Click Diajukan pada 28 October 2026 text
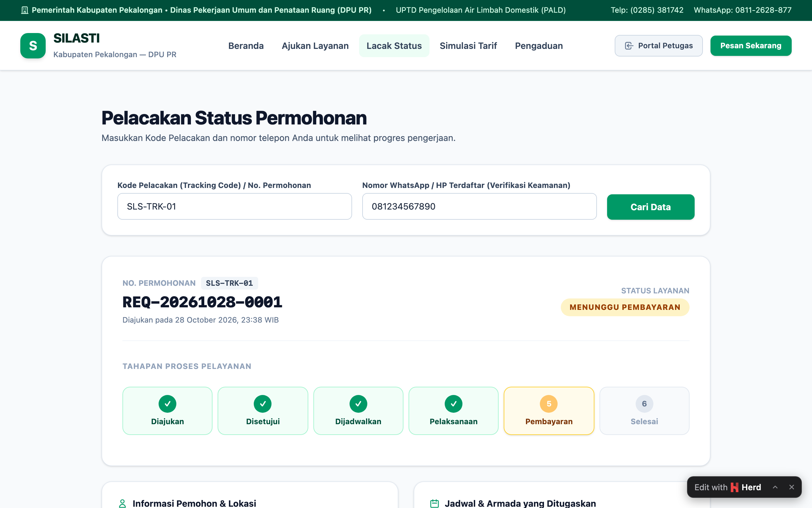The image size is (812, 508). 200,320
